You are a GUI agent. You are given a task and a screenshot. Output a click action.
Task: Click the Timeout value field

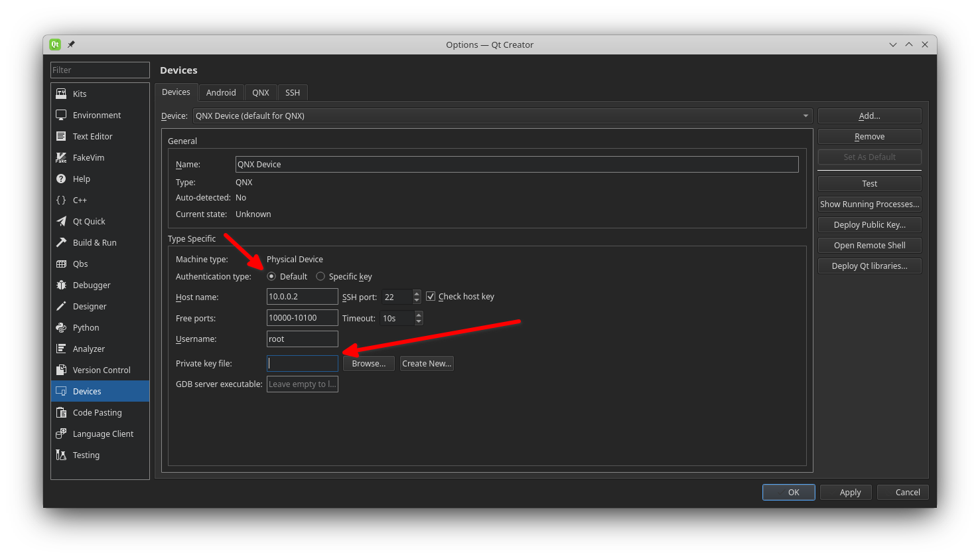click(x=397, y=318)
